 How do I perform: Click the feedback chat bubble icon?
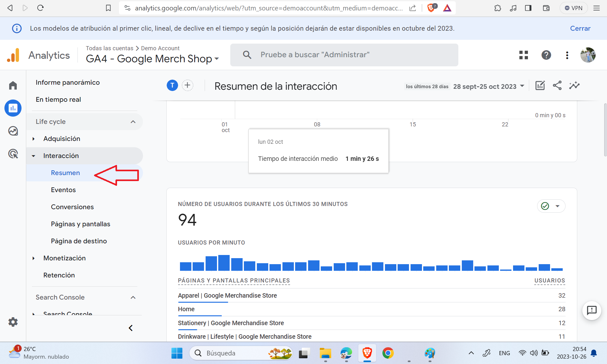(592, 311)
